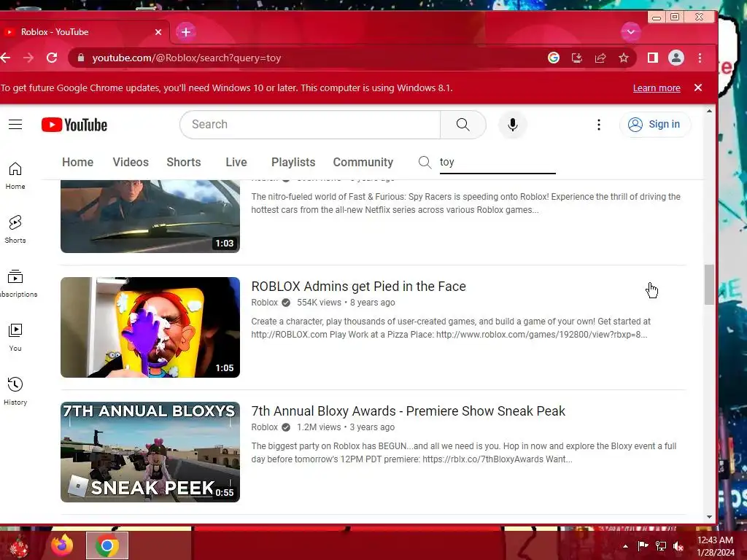
Task: Open Chrome three-dot menu
Action: click(x=700, y=58)
